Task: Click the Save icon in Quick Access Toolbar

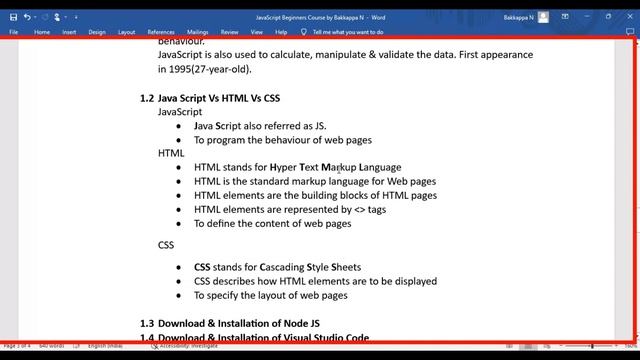Action: coord(13,17)
